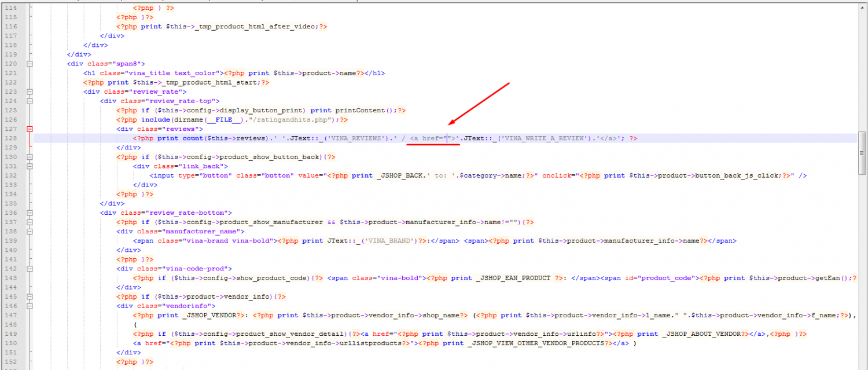Collapse the review_rate-top div fold marker

pos(30,101)
